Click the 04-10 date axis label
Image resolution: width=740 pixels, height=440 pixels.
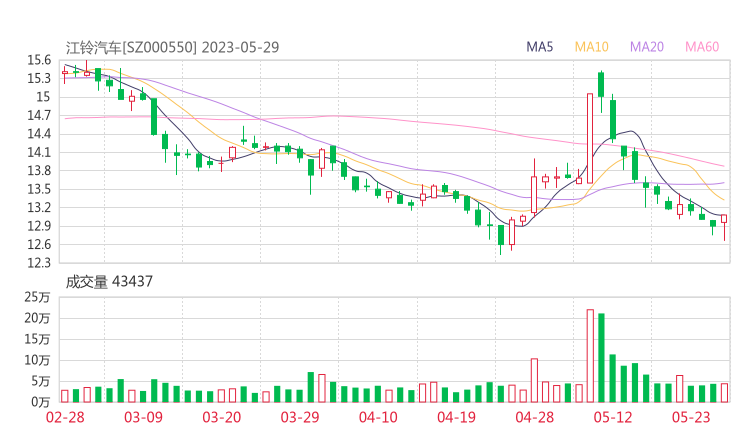[x=378, y=417]
